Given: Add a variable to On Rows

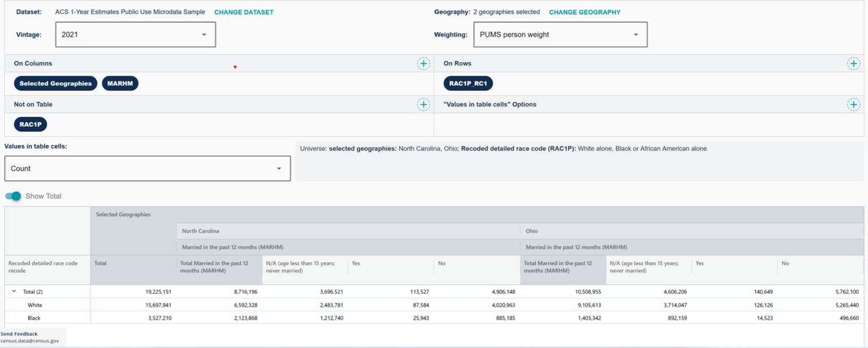Looking at the screenshot, I should coord(853,63).
